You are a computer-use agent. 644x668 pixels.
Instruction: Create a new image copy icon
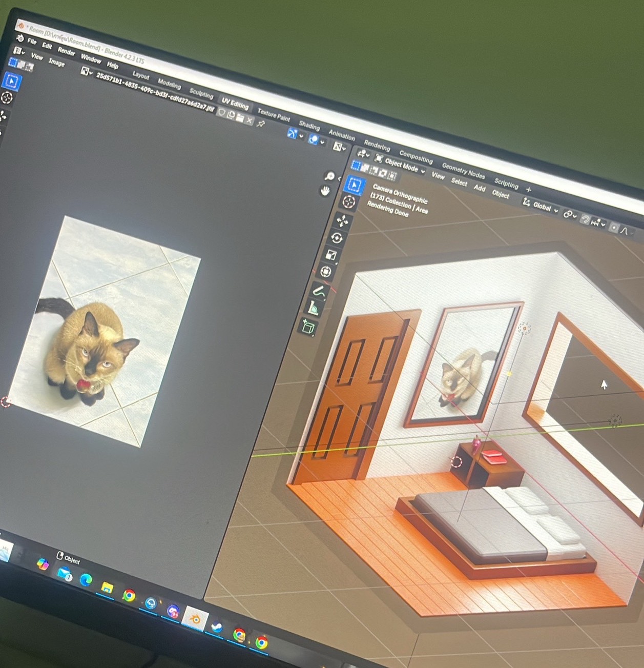(231, 115)
